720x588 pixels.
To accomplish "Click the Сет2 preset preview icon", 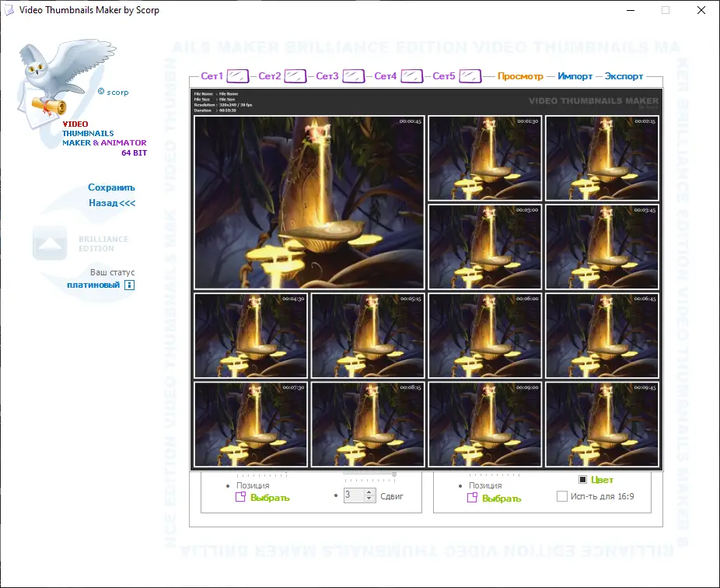I will [x=295, y=75].
